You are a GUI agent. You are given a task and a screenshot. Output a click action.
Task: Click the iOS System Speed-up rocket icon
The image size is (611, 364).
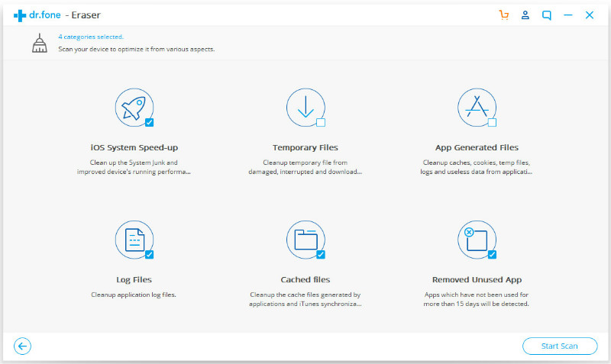tap(134, 108)
